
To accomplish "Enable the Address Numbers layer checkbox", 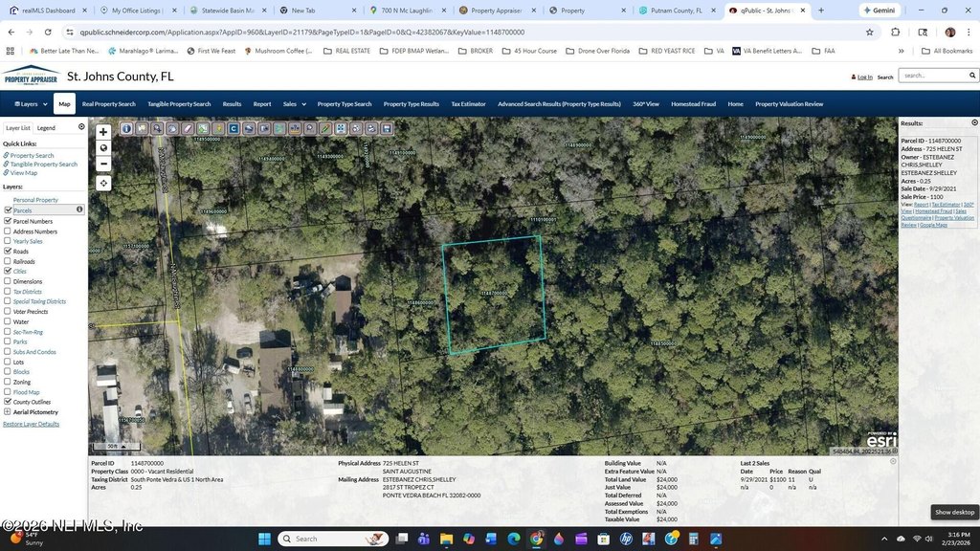I will tap(8, 231).
